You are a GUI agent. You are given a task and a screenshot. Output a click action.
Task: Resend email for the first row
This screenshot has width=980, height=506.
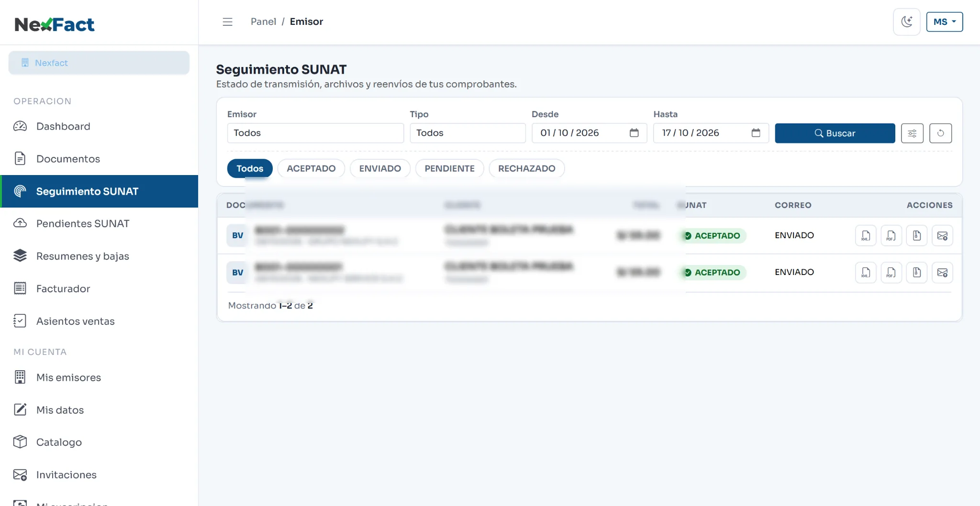pyautogui.click(x=942, y=235)
